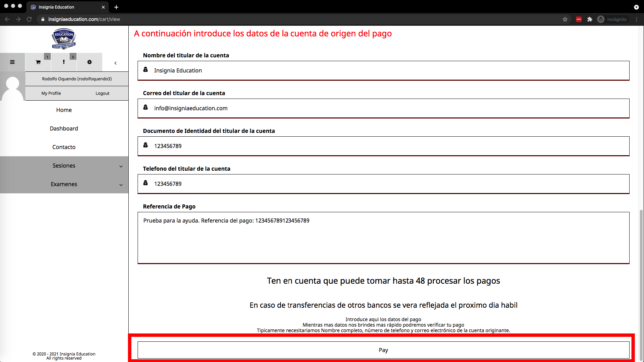Navigate to Contacto page

pyautogui.click(x=64, y=147)
